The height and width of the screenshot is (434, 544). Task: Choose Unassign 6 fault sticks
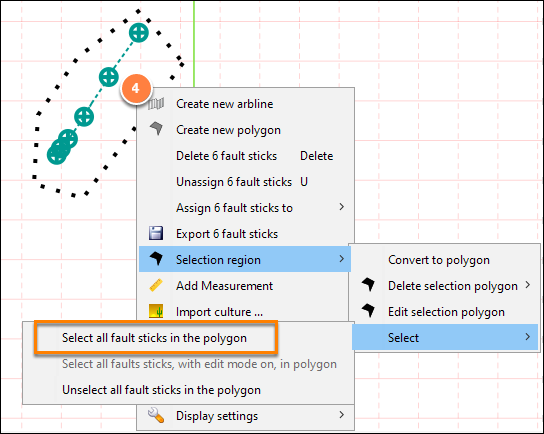pos(234,182)
